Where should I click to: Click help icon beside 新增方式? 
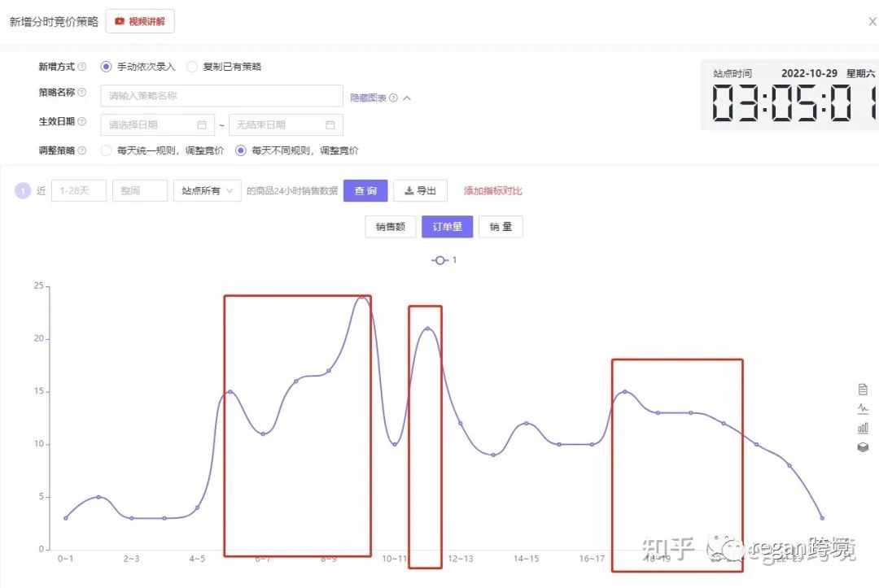tap(82, 67)
